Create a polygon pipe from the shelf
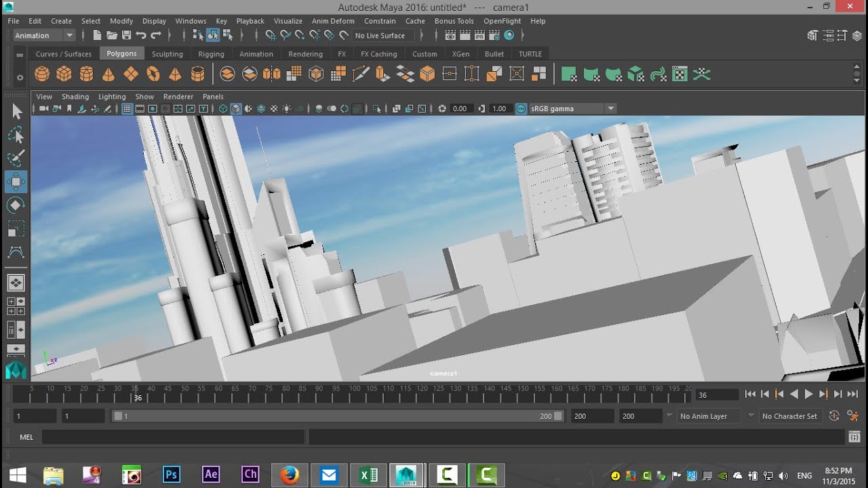 (x=197, y=74)
